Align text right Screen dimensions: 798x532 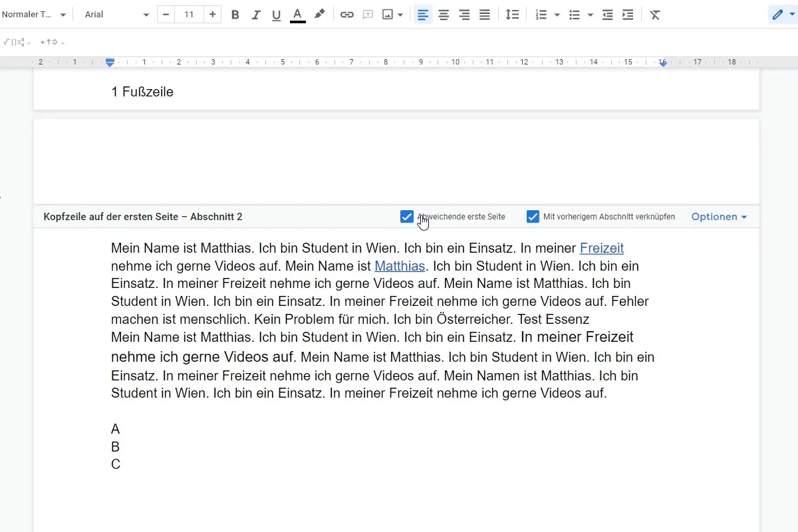coord(464,15)
